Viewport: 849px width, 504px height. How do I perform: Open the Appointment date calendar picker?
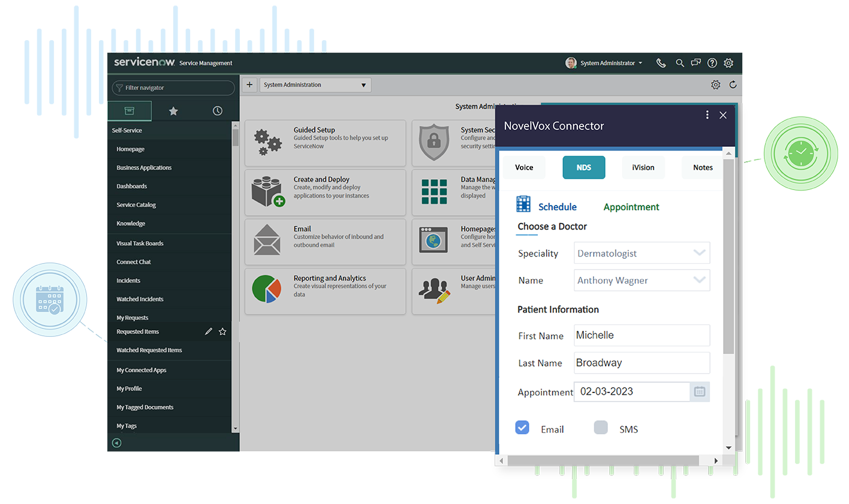700,392
